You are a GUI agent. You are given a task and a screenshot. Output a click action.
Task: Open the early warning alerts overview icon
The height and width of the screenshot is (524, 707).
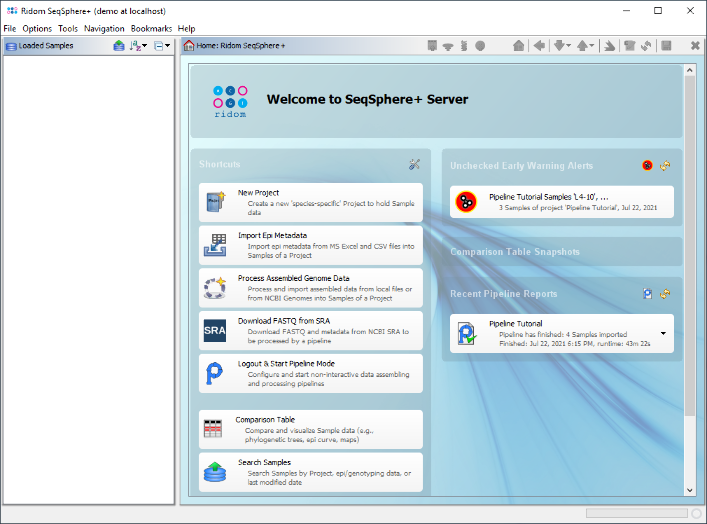click(x=648, y=166)
